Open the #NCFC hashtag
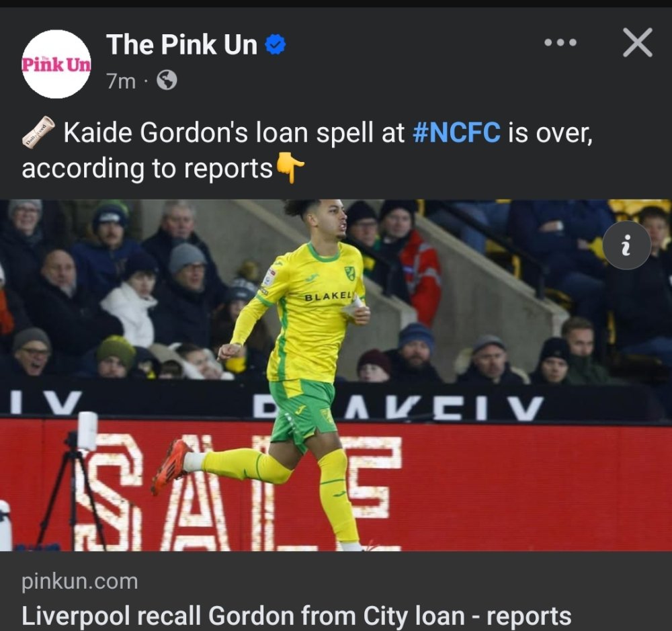This screenshot has height=631, width=672. [x=456, y=132]
